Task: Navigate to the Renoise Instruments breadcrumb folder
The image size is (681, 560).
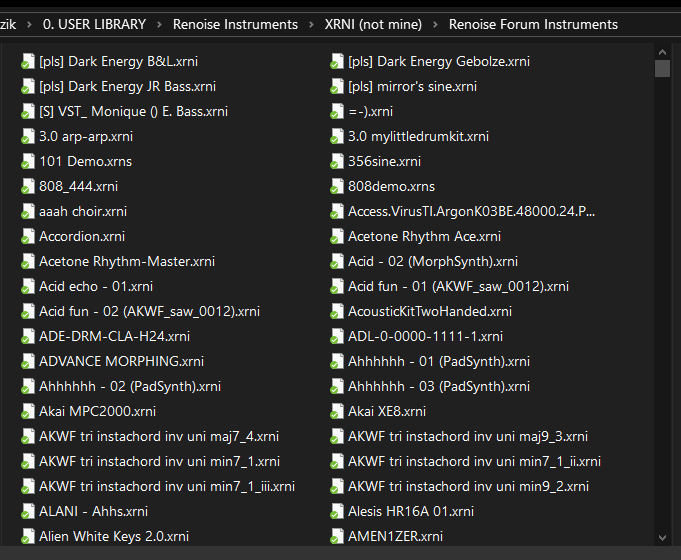Action: click(235, 24)
